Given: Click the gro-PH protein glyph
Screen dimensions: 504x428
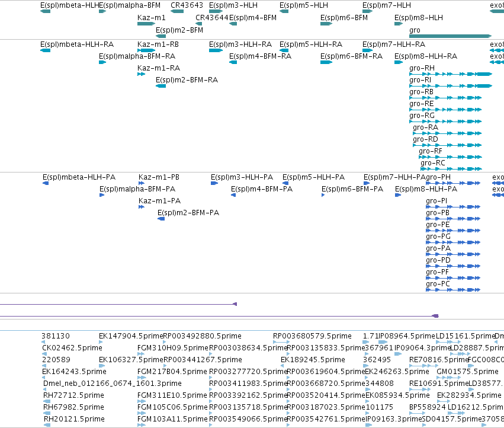Looking at the screenshot, I should pyautogui.click(x=453, y=183).
